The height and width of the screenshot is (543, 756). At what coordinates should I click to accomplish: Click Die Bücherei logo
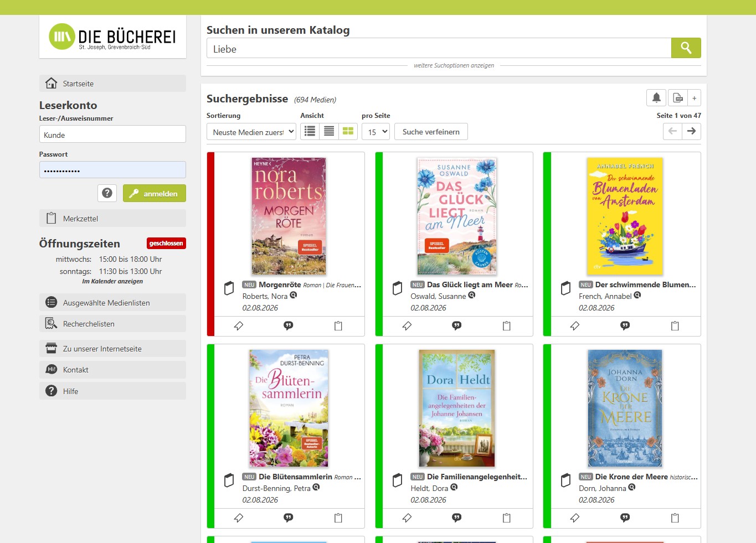(112, 37)
